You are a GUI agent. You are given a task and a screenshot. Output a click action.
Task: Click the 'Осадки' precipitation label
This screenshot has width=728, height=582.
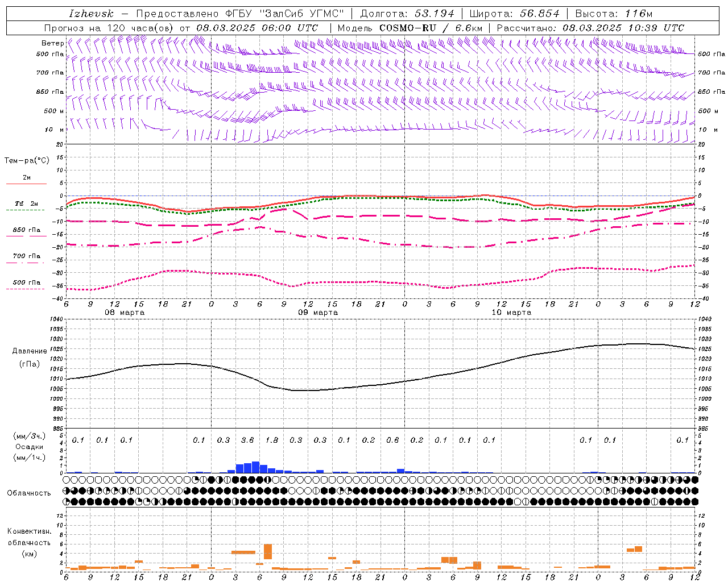(x=29, y=447)
